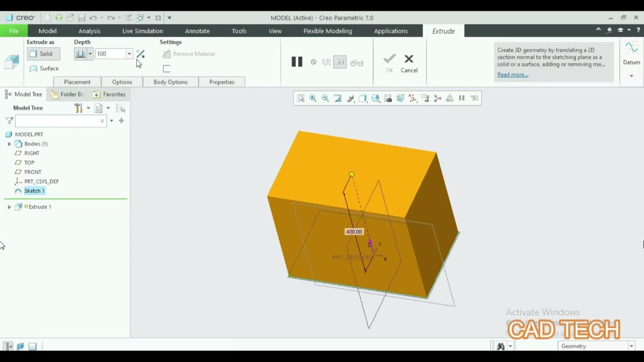
Task: Open the Rendering options icon in graphics toolbar
Action: point(350,98)
